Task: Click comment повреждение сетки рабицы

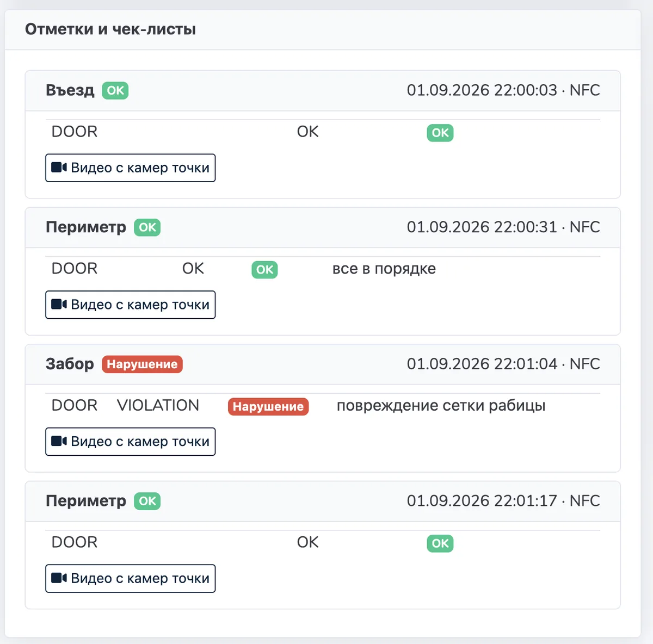Action: (x=441, y=406)
